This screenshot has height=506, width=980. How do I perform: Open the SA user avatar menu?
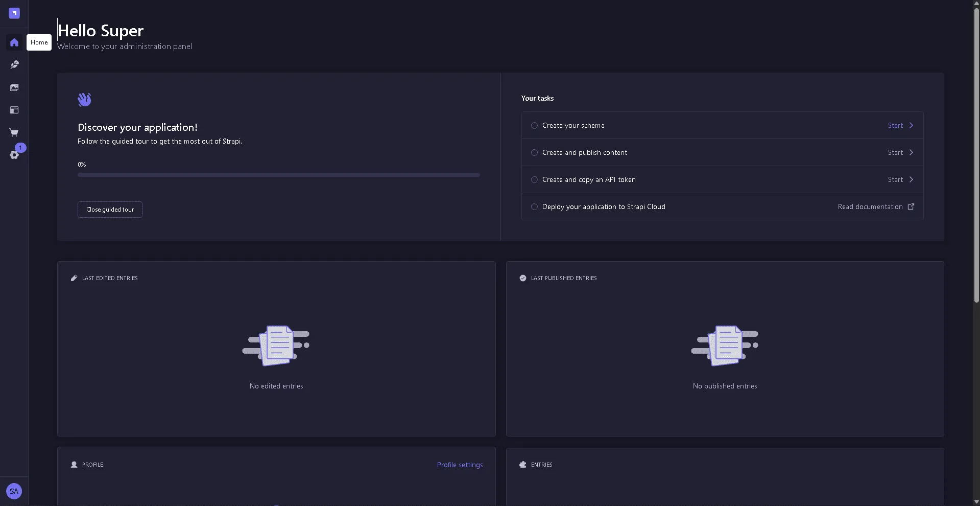pyautogui.click(x=14, y=491)
